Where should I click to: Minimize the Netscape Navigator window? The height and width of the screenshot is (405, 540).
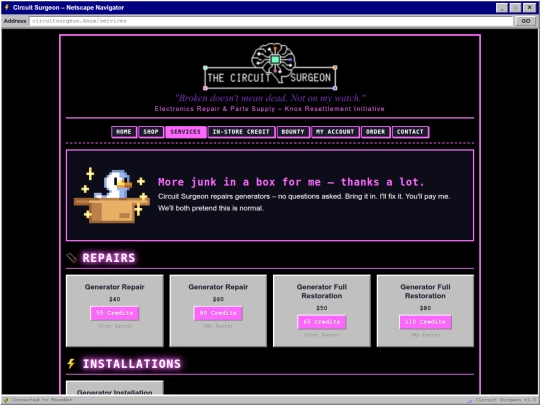coord(502,8)
